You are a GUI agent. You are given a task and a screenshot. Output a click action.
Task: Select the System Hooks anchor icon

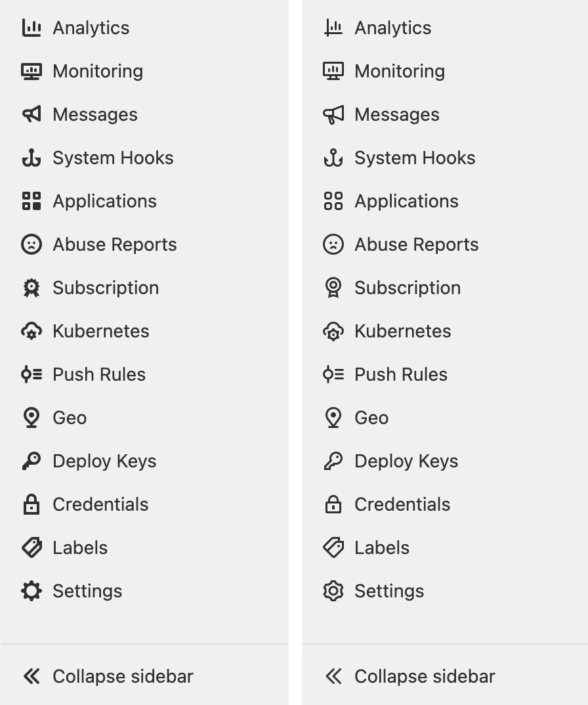point(31,158)
